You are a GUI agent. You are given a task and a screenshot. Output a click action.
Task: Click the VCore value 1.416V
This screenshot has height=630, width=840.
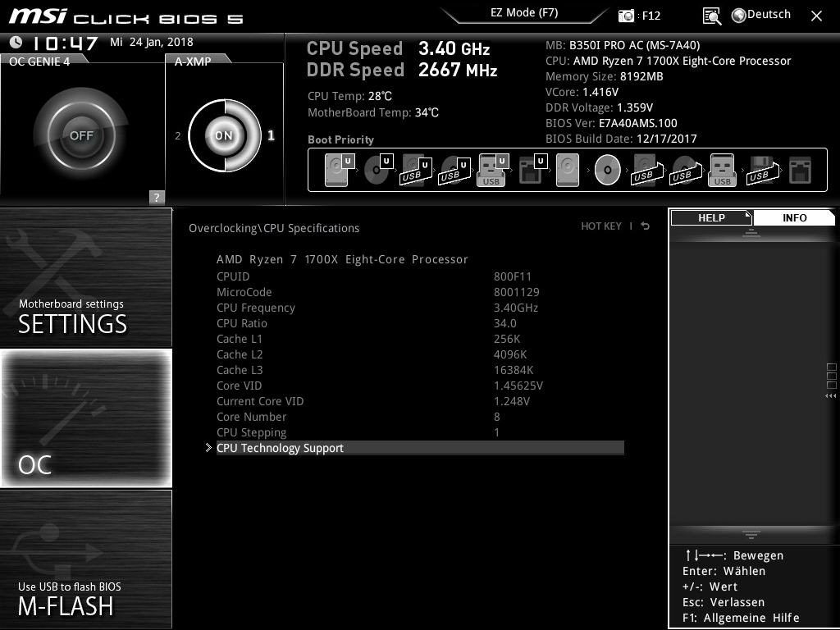(600, 92)
